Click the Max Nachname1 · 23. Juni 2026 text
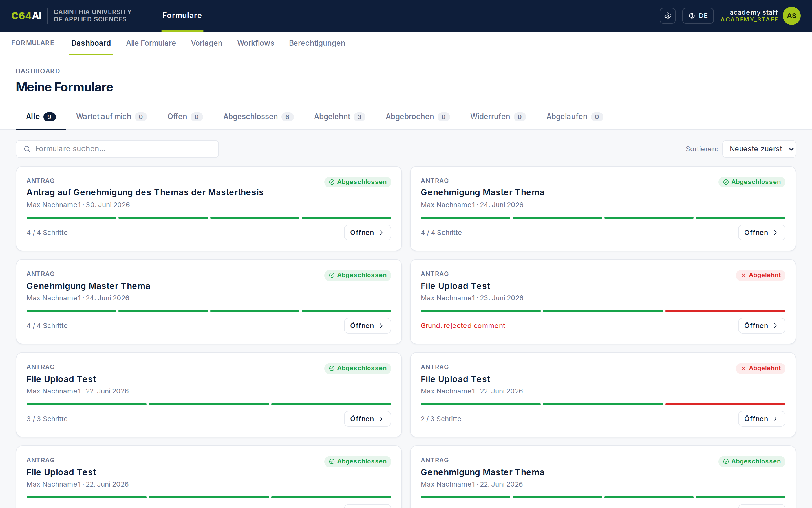 472,298
